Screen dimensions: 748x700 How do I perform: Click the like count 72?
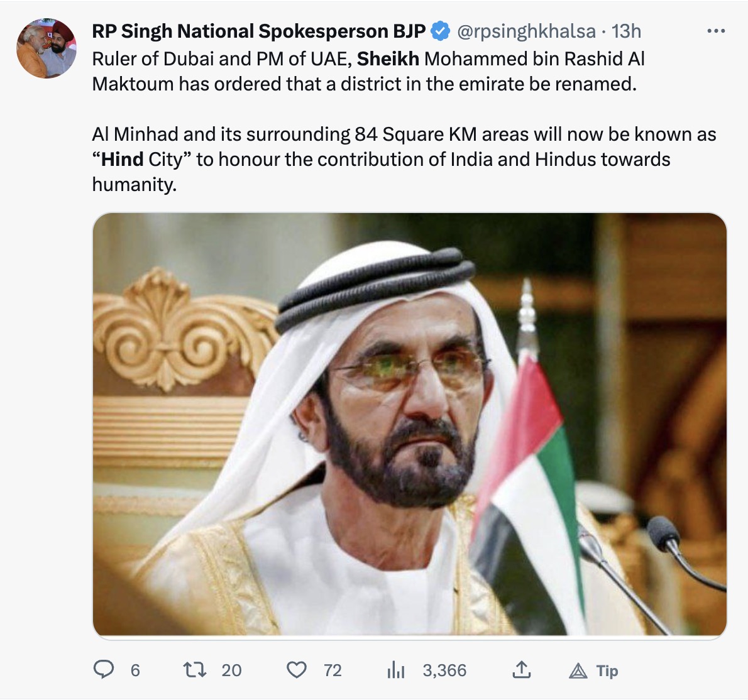(x=333, y=670)
